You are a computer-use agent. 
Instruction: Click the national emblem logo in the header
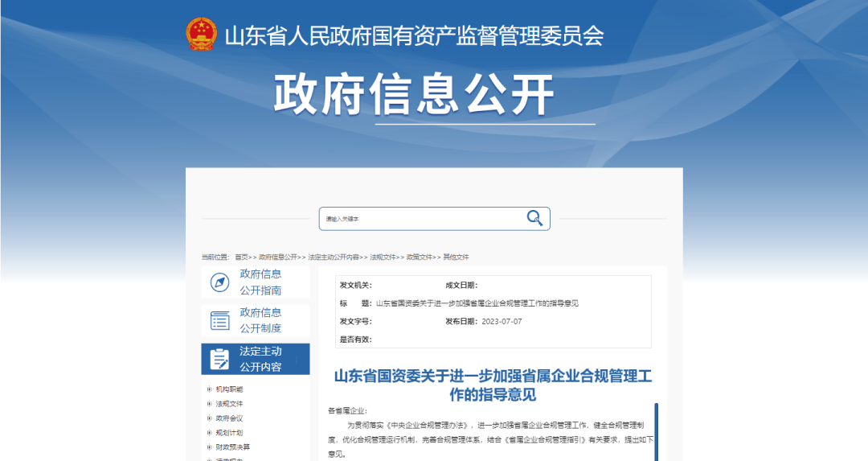(x=201, y=35)
